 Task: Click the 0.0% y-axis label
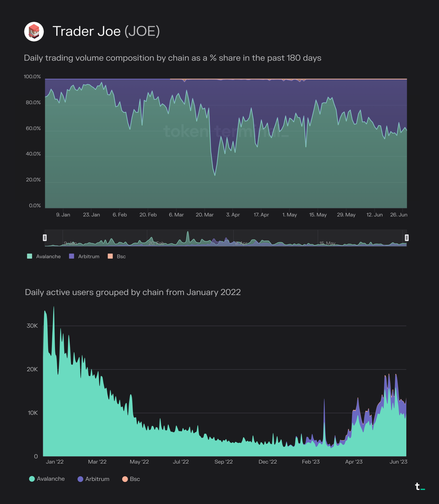35,206
